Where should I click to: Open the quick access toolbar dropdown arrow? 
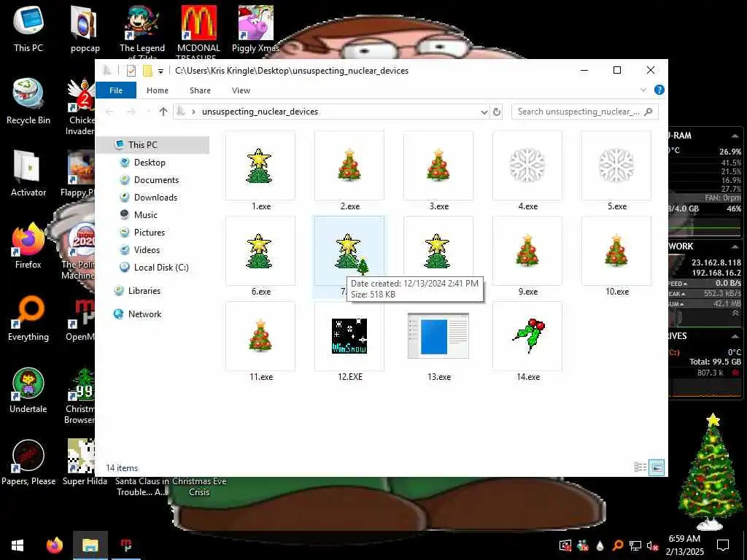pyautogui.click(x=161, y=71)
